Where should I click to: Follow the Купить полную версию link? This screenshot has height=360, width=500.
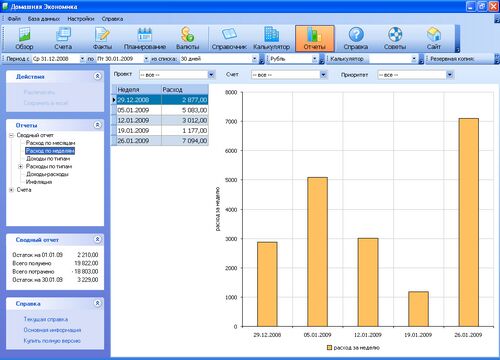click(x=52, y=341)
